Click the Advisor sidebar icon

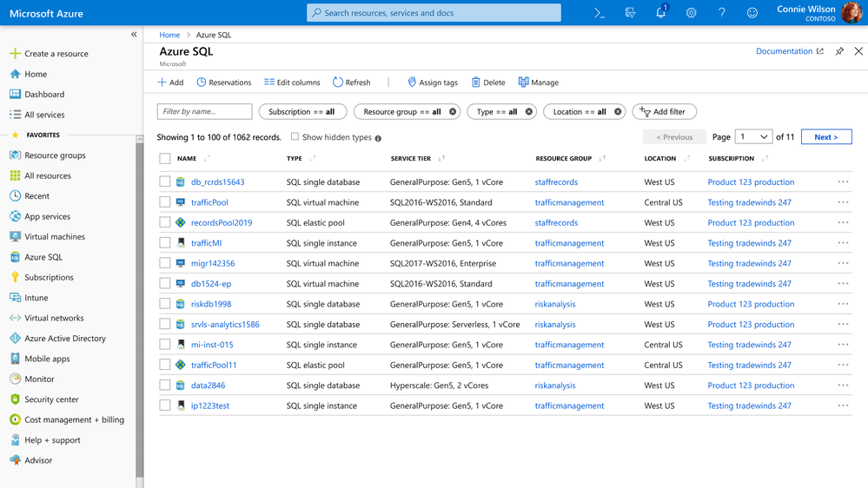15,460
